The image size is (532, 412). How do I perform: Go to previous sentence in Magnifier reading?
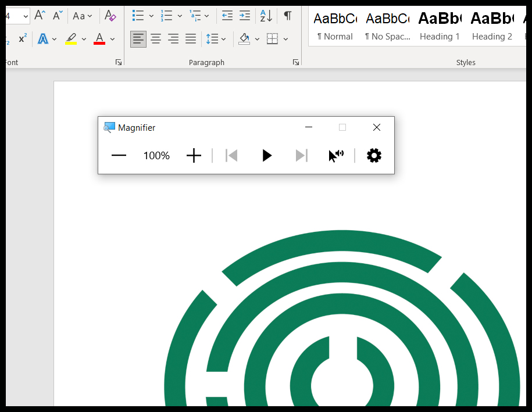pos(231,156)
